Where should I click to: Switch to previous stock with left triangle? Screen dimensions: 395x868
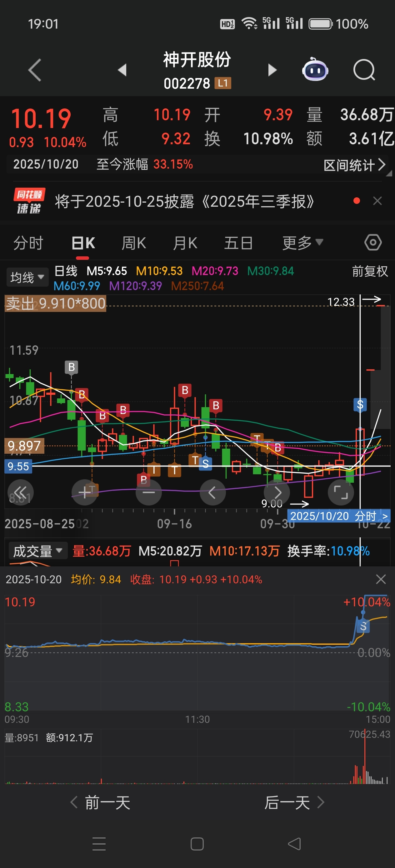[122, 70]
